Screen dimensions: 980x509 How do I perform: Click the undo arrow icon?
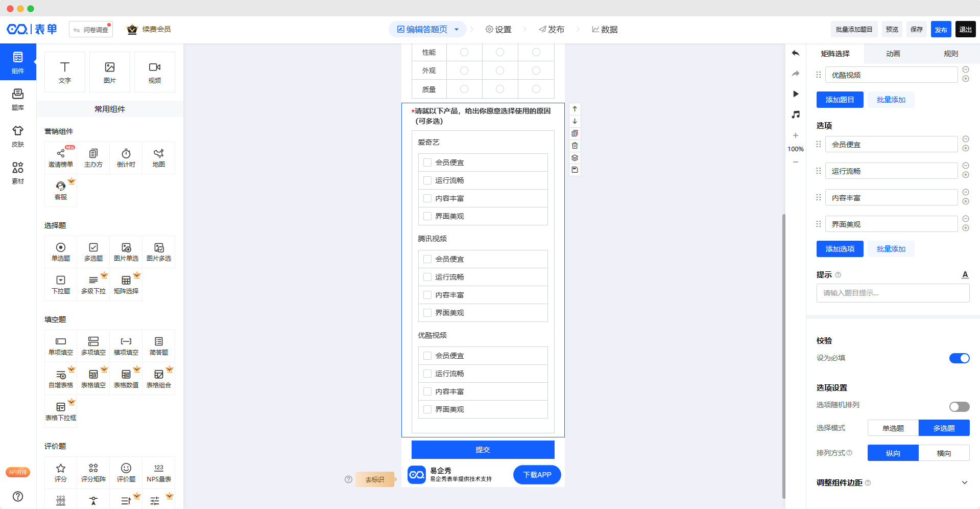point(796,53)
